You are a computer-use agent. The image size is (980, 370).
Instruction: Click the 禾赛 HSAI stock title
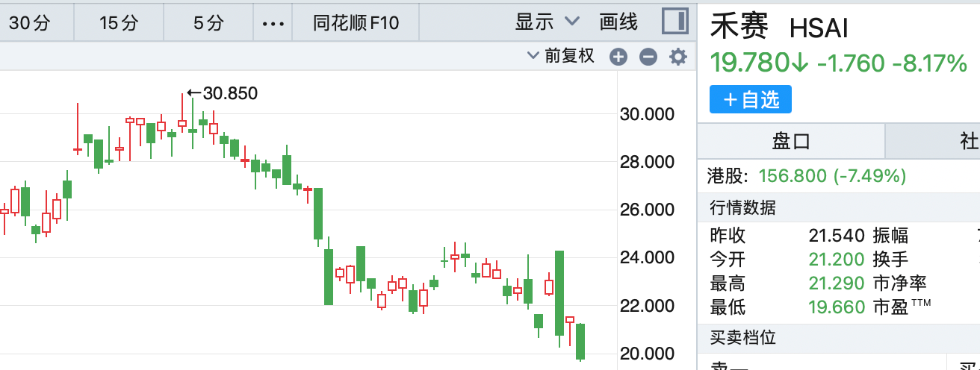click(x=778, y=28)
